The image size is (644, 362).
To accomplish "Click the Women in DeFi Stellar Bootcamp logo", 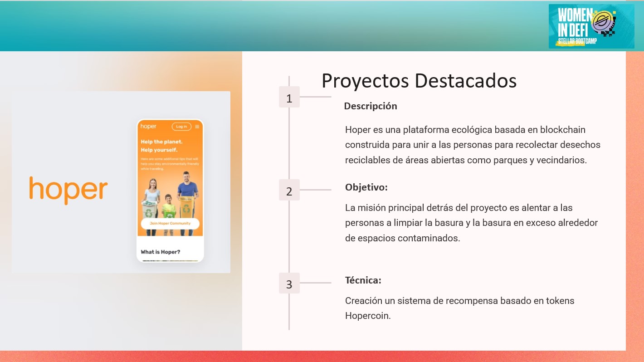I will (591, 26).
